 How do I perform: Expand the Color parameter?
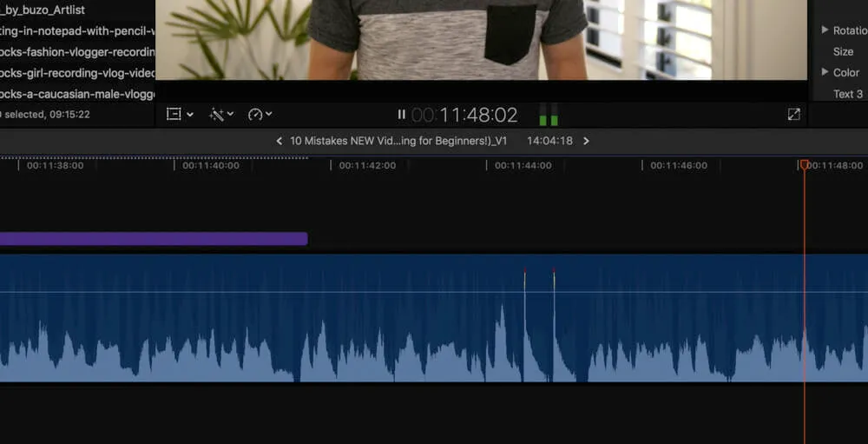point(825,72)
